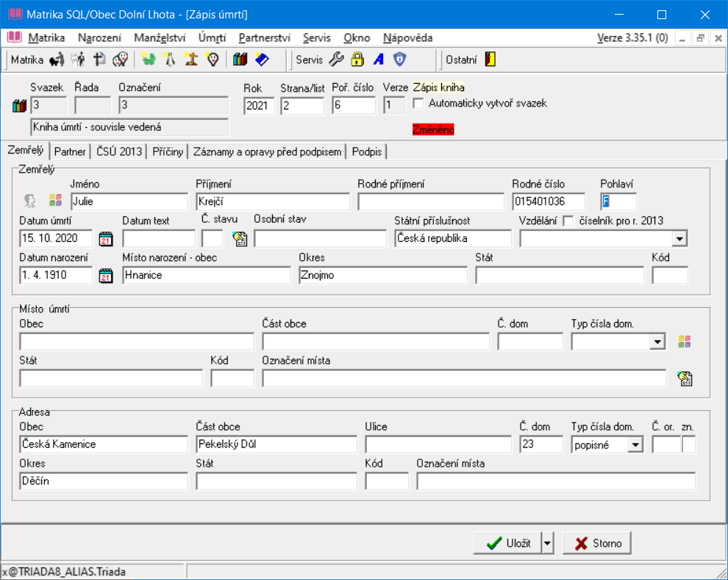The image size is (728, 580).
Task: Click the wrench icon in Servis toolbar
Action: (336, 60)
